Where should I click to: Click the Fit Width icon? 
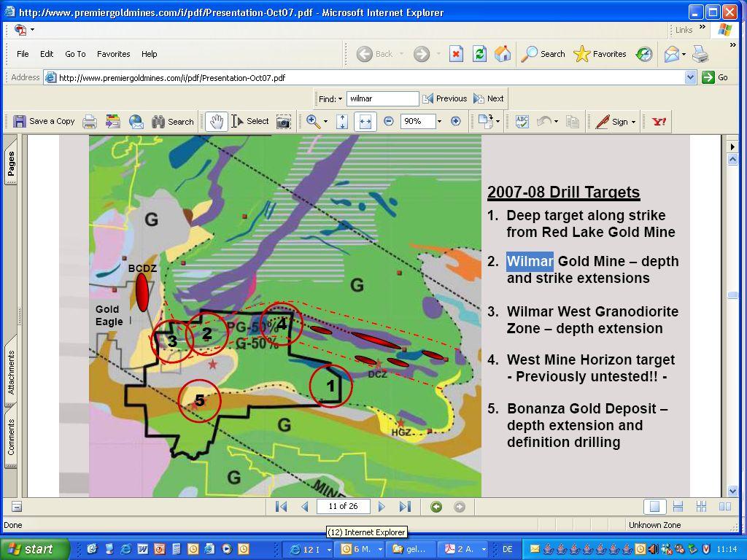pyautogui.click(x=365, y=122)
